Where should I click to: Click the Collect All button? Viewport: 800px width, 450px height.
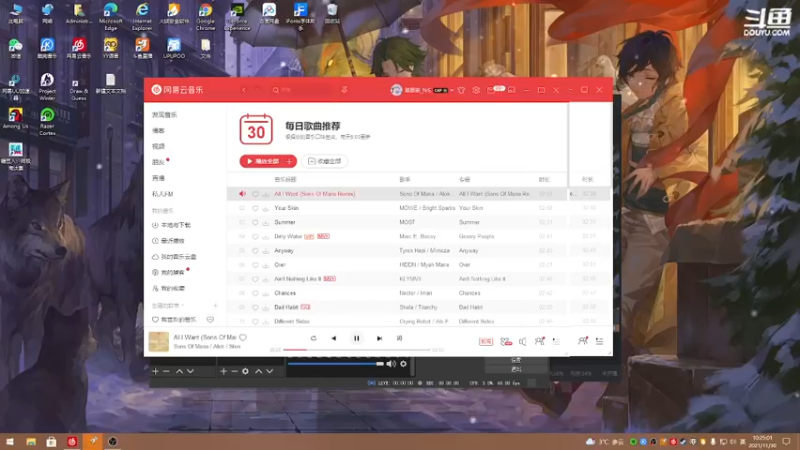point(324,161)
